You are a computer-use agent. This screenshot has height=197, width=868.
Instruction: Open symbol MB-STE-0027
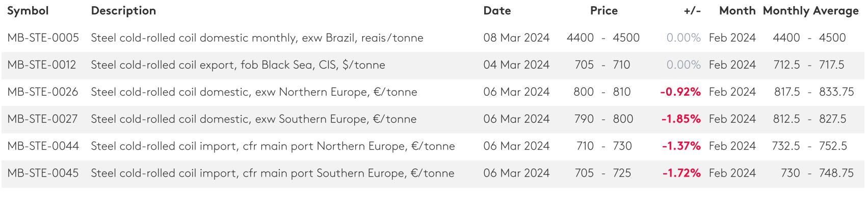click(43, 119)
